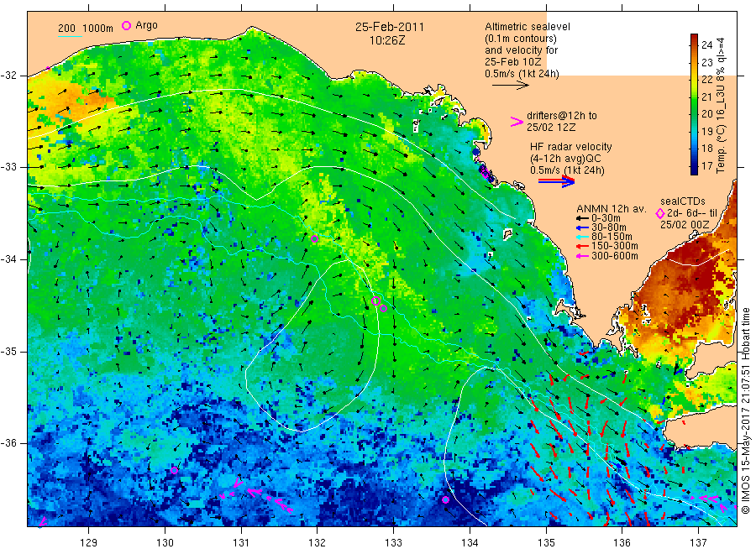Click the 135 longitude axis label

pos(546,543)
